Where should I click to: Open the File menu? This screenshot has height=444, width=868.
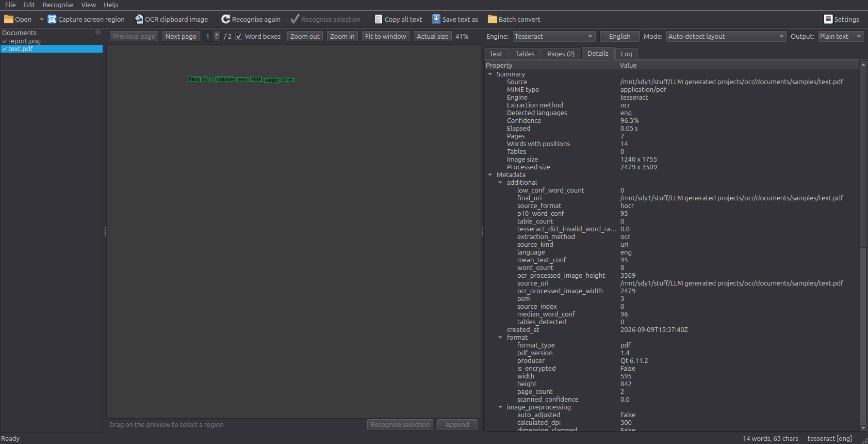tap(10, 5)
